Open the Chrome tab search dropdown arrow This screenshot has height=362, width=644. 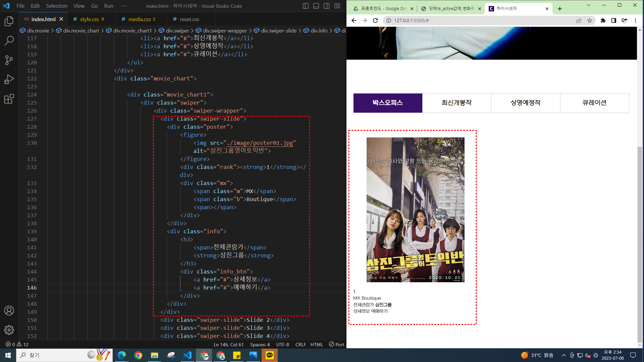point(589,5)
